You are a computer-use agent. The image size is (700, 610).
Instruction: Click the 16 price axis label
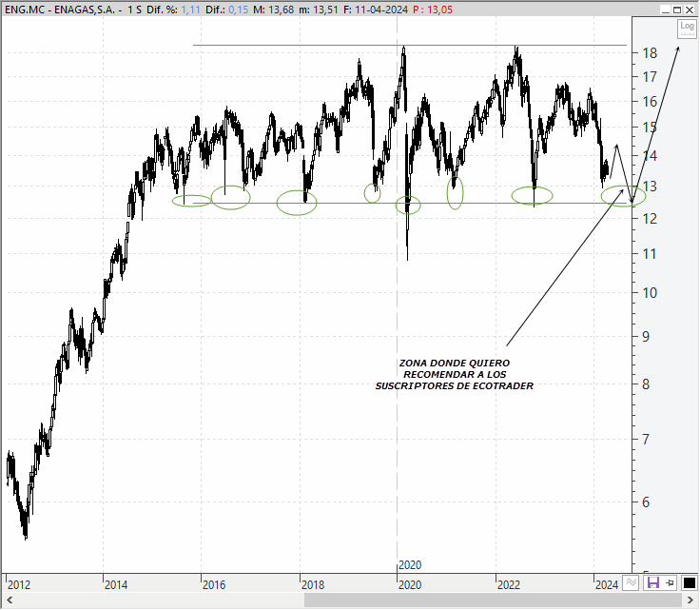650,102
